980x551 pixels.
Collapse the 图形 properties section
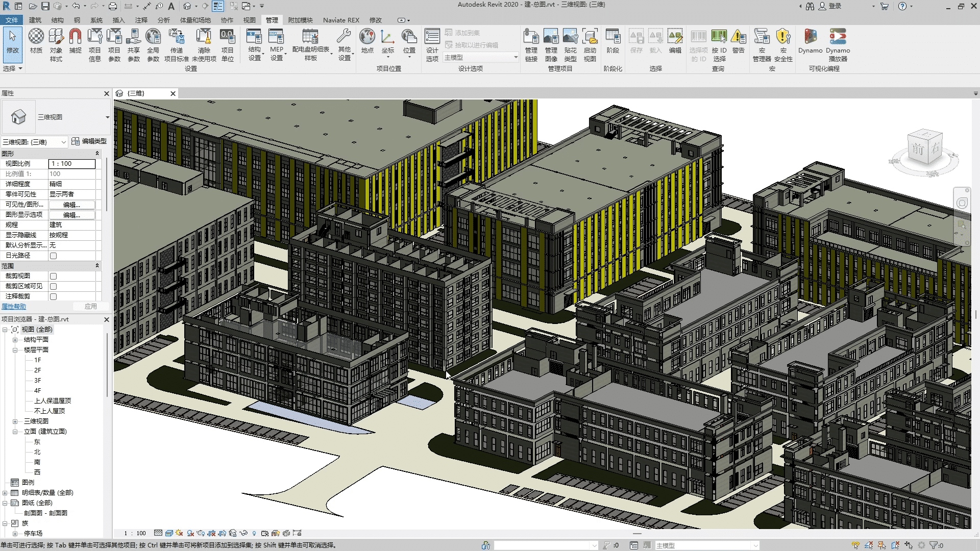click(97, 154)
